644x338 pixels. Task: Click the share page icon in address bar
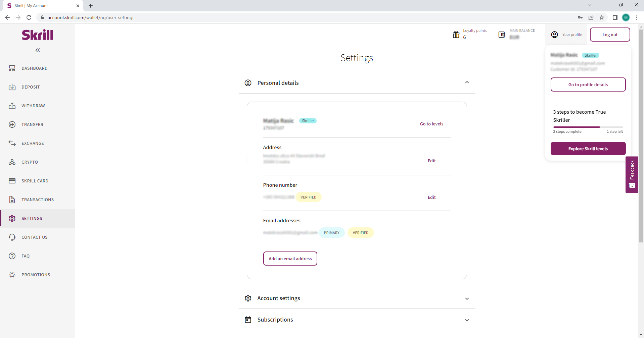point(591,17)
